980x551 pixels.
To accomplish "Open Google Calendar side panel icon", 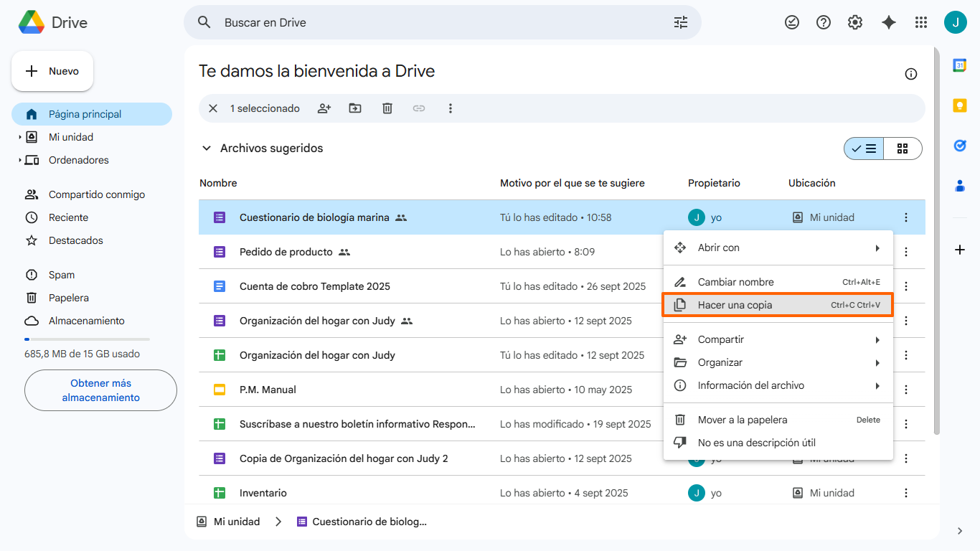I will tap(960, 65).
